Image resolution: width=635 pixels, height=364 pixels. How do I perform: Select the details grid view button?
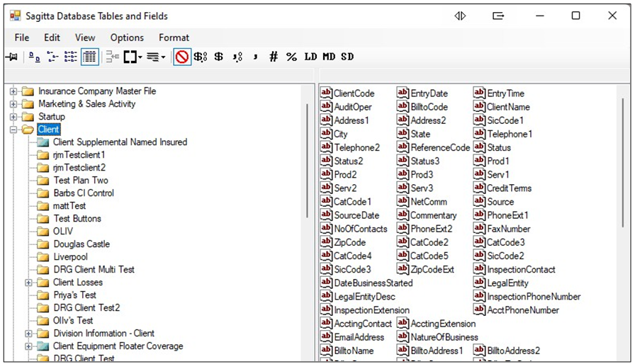89,57
